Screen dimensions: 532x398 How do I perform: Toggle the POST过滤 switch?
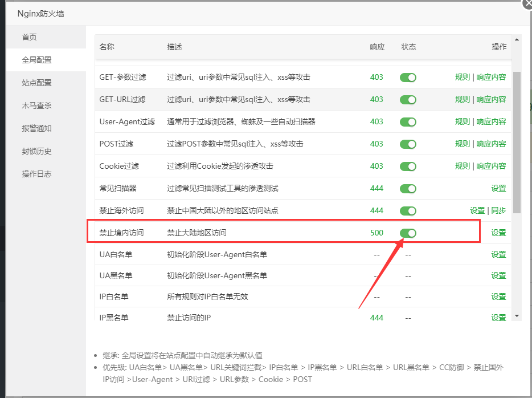pos(408,144)
